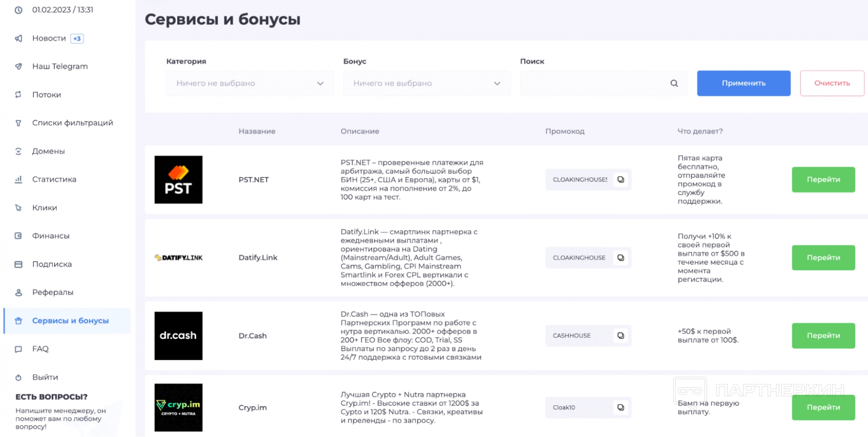Open the Категория dropdown
This screenshot has width=868, height=437.
click(250, 83)
